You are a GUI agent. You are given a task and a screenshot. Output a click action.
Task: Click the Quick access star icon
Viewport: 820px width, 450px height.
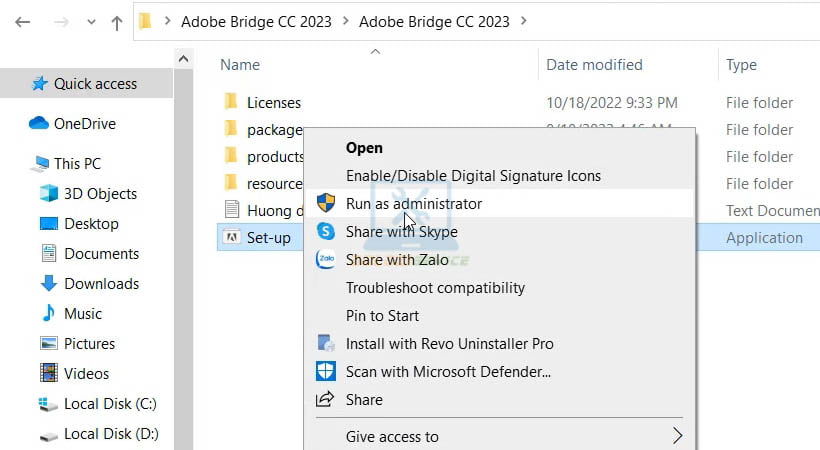[39, 84]
